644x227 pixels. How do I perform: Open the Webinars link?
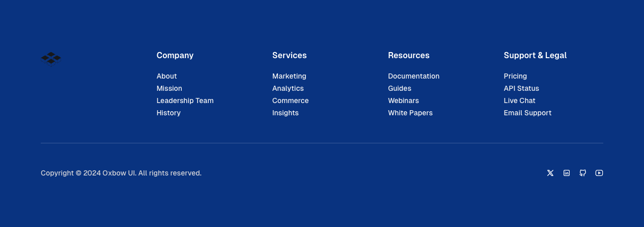click(403, 100)
